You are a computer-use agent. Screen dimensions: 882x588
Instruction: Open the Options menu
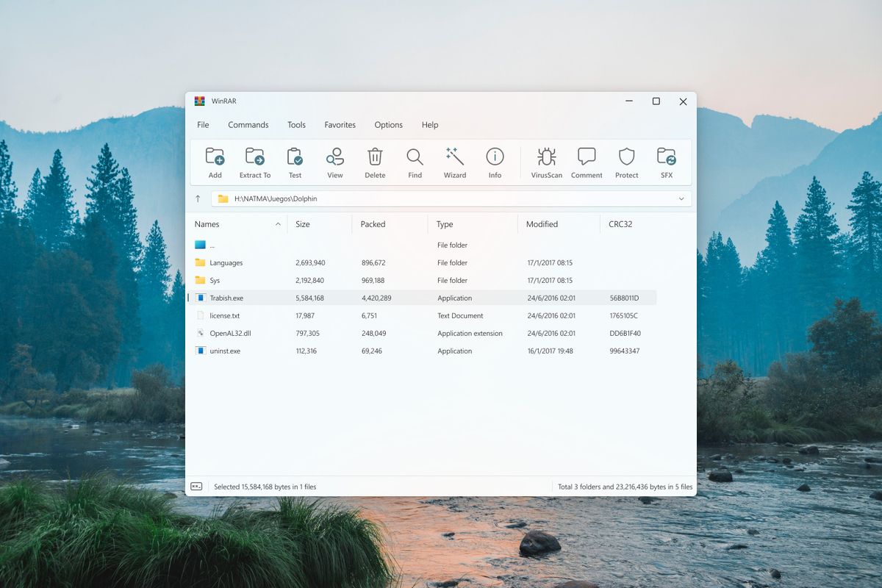tap(389, 125)
